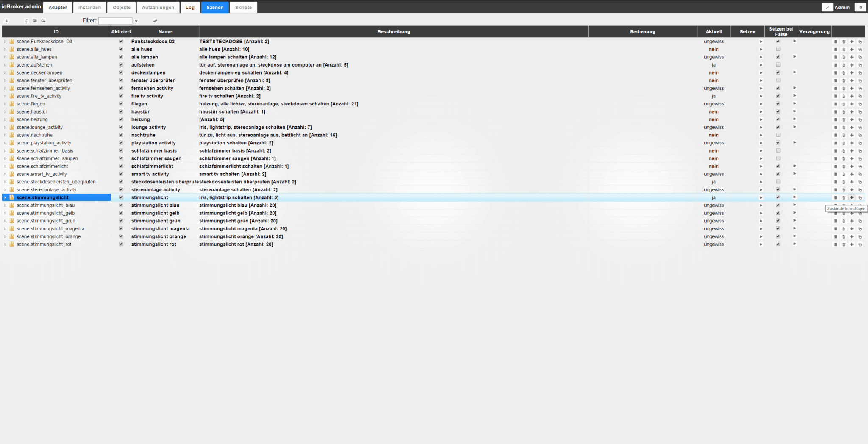Copy scene.Funksteckdose_D3 with its copy icon

tap(860, 42)
